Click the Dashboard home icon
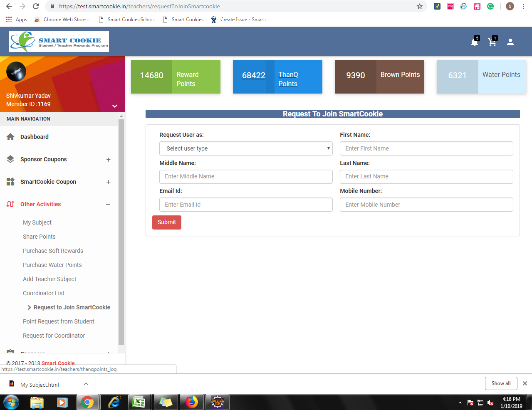532x410 pixels. [11, 137]
